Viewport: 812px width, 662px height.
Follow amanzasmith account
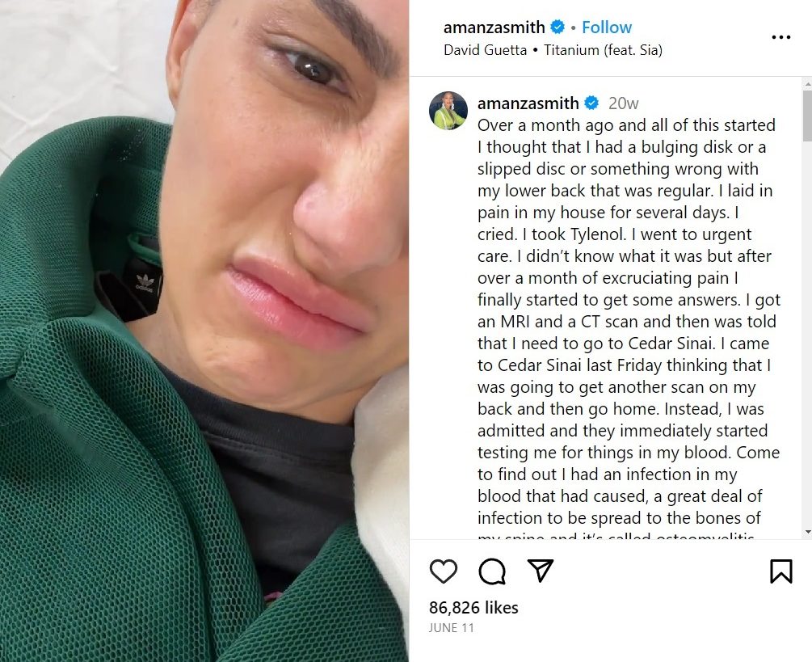tap(607, 27)
